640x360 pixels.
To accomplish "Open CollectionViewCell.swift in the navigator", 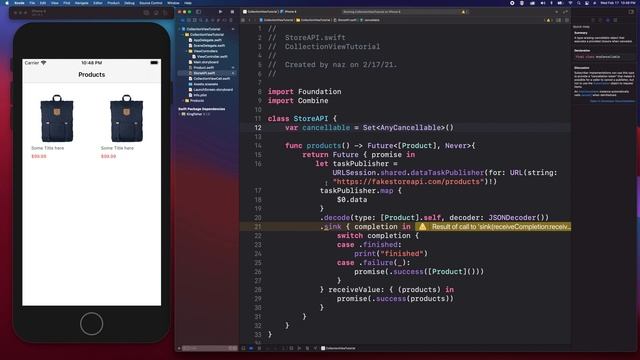I will pos(212,78).
